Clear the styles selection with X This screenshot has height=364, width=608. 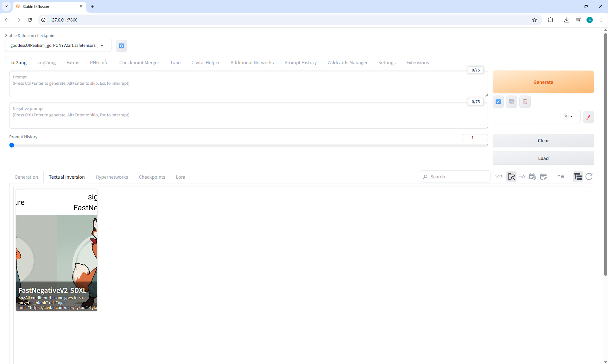[566, 116]
